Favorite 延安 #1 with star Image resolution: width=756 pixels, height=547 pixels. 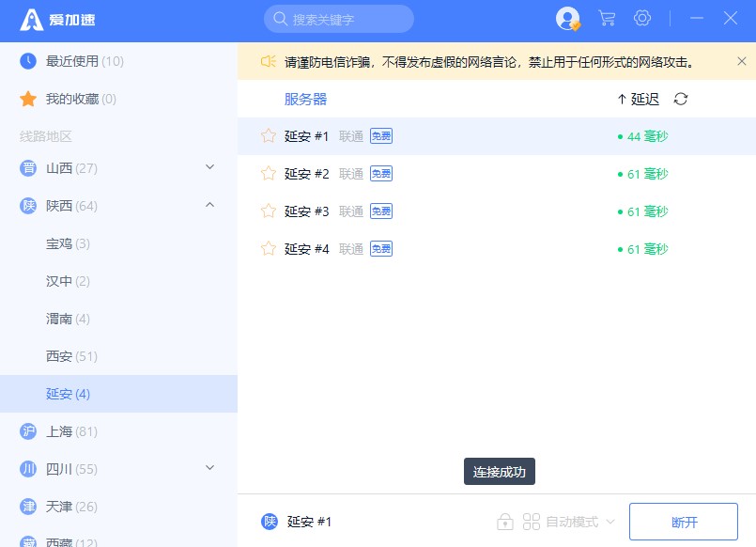pos(269,136)
